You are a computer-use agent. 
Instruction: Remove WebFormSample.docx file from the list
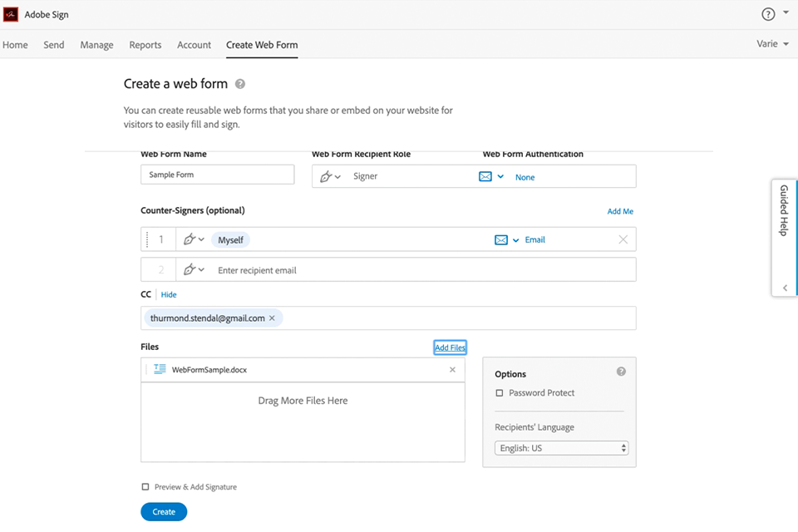pyautogui.click(x=453, y=370)
